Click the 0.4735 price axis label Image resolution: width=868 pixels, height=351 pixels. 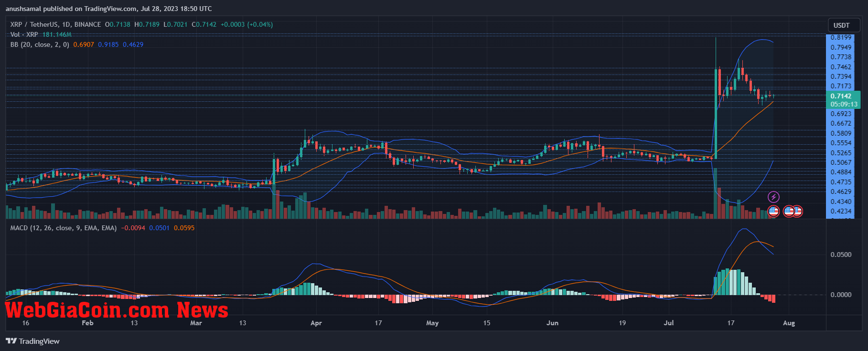coord(841,182)
